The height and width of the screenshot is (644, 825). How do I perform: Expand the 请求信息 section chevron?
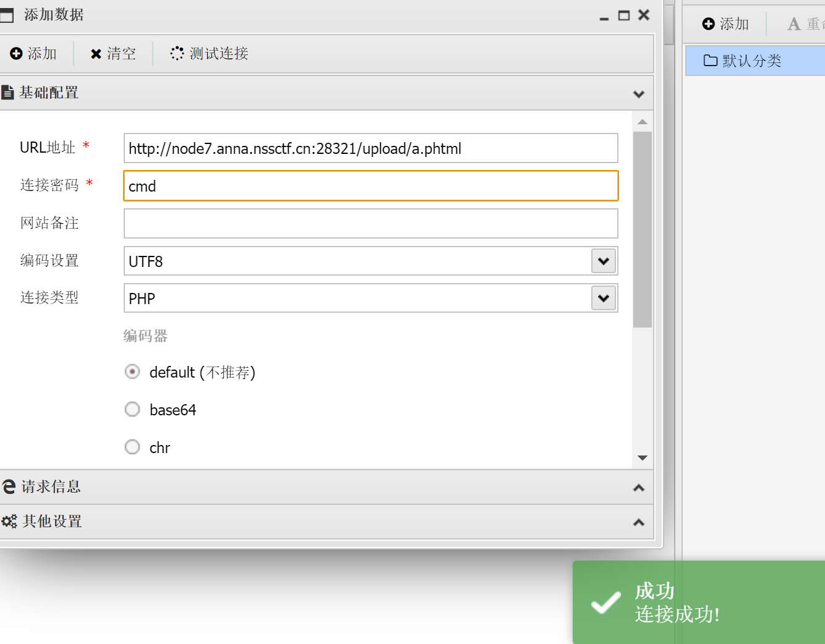[x=639, y=488]
